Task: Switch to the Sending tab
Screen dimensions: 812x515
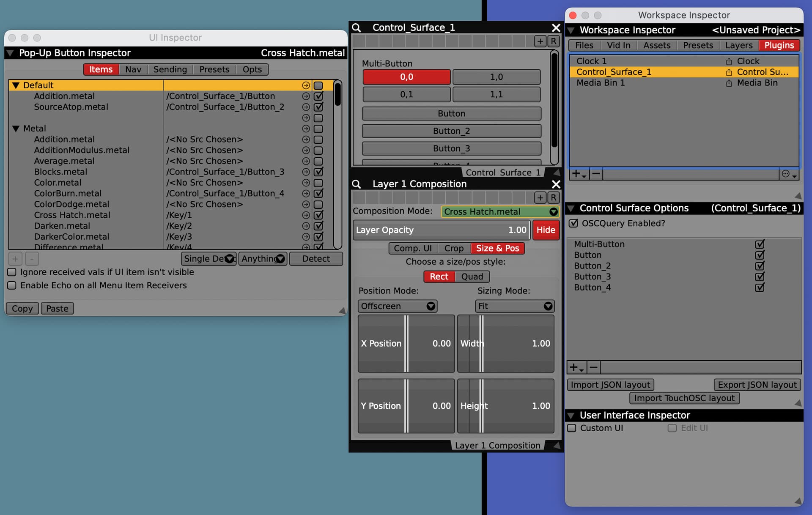Action: pos(170,69)
